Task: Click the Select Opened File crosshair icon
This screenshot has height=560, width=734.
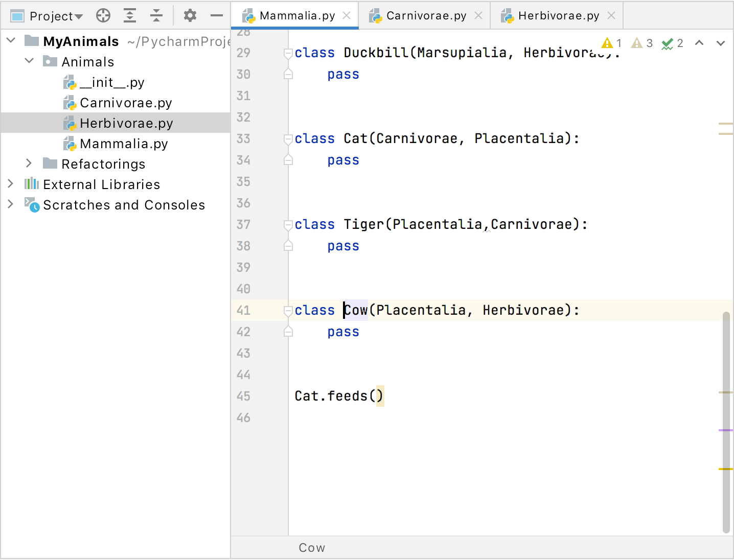Action: [x=103, y=16]
